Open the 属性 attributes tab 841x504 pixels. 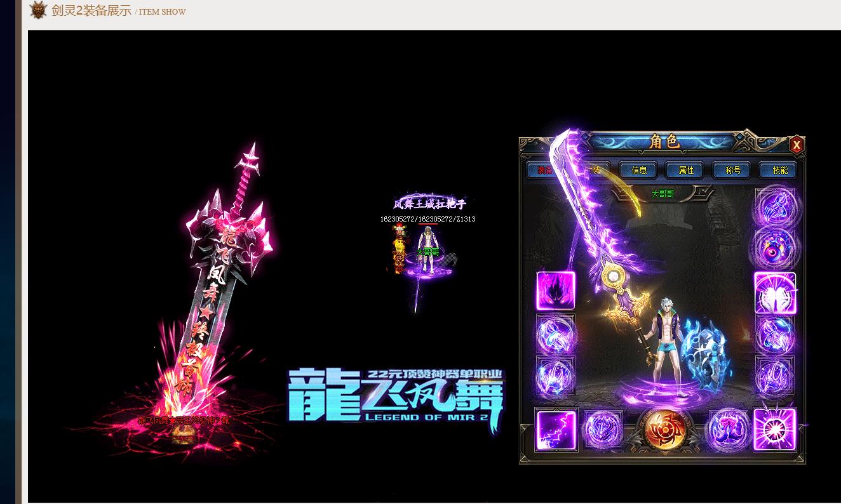686,170
